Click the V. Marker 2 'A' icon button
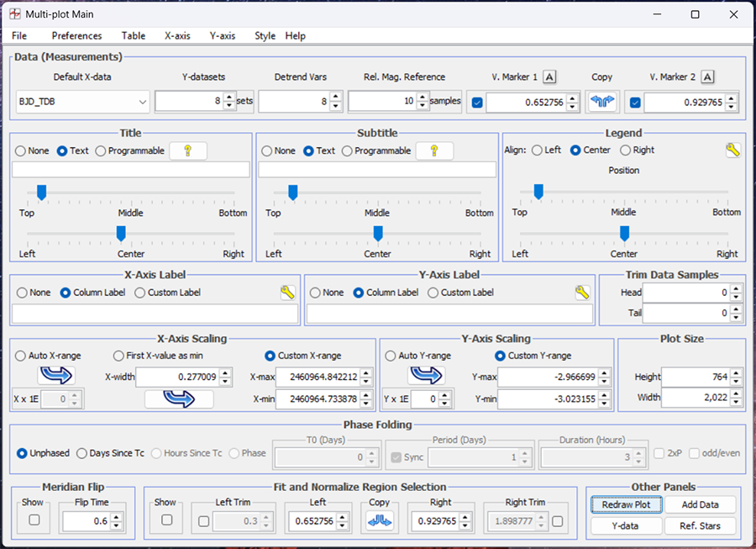Viewport: 756px width, 549px height. click(x=707, y=77)
